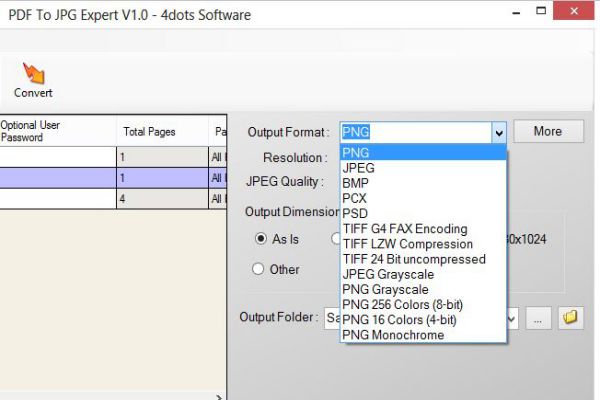Select TIFF 24 Bit uncompressed option
Screen dimensions: 600x400
point(423,259)
